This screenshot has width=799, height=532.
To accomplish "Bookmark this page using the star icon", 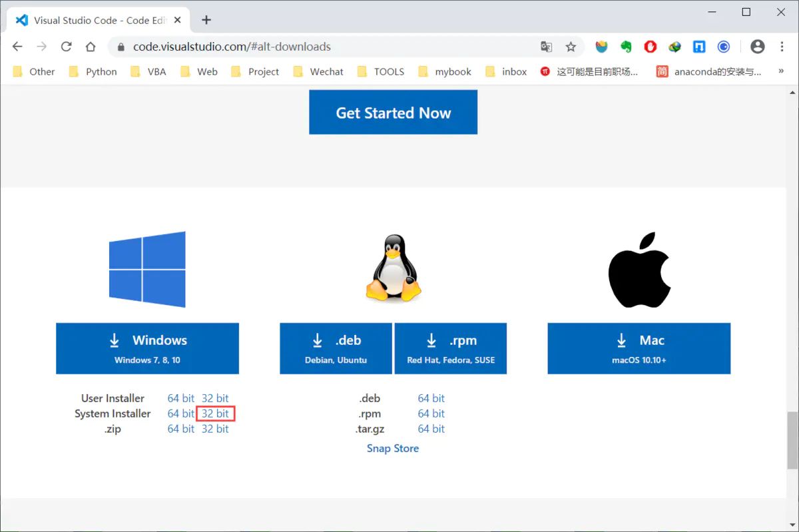I will click(571, 47).
